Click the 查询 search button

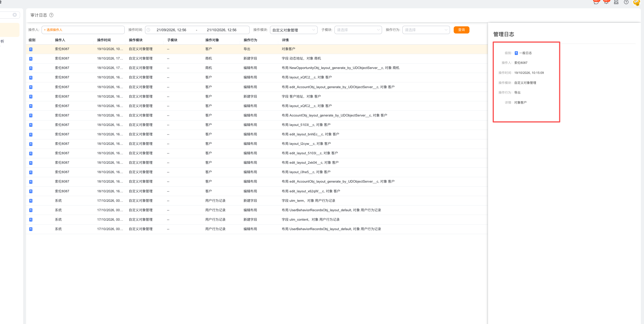click(x=461, y=30)
